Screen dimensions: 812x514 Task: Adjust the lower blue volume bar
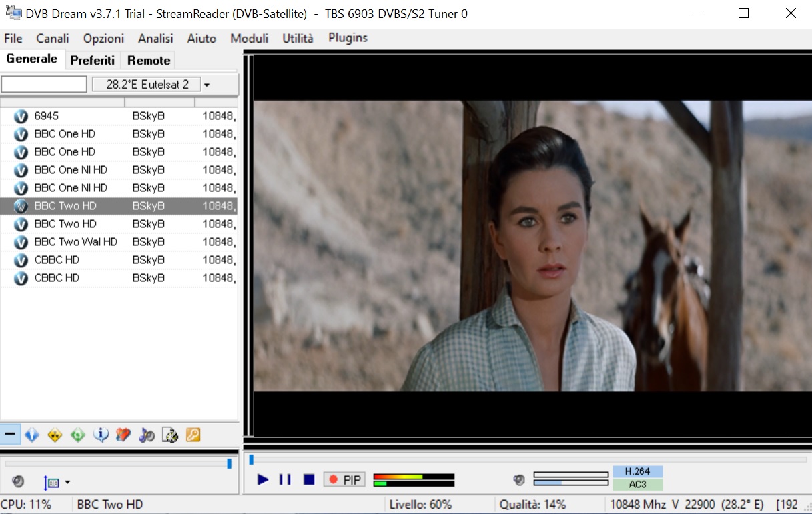571,483
